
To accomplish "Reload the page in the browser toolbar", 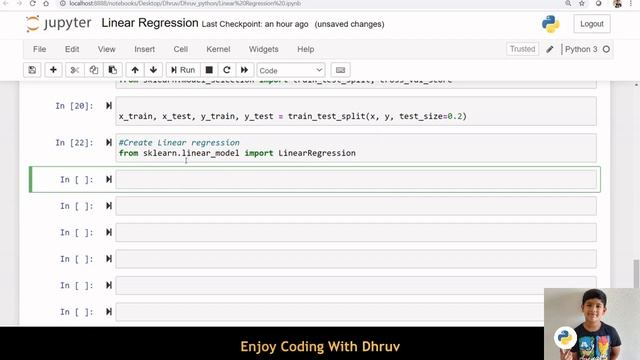I will pyautogui.click(x=32, y=3).
